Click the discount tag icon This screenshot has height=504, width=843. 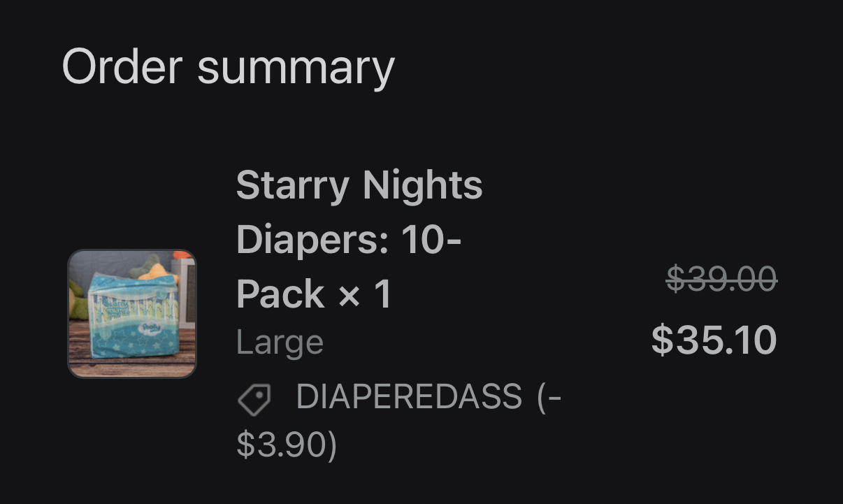[254, 400]
